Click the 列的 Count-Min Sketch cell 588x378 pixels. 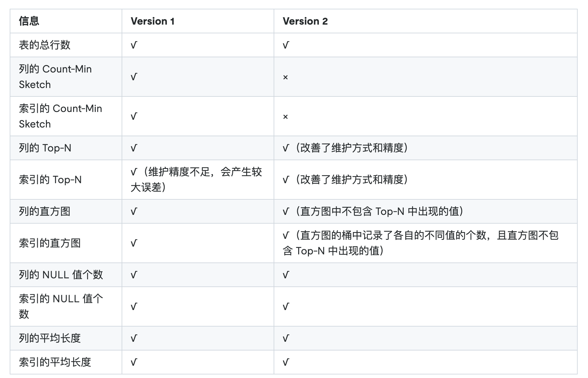pos(55,77)
